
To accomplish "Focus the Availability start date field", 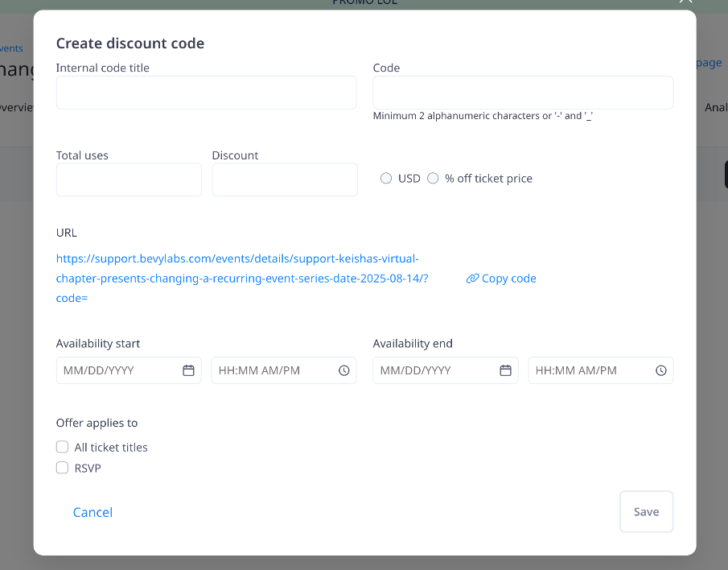I will coord(117,370).
